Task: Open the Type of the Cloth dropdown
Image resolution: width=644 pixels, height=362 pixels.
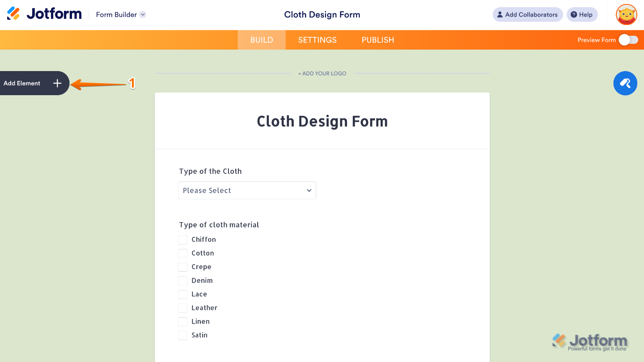Action: point(247,190)
